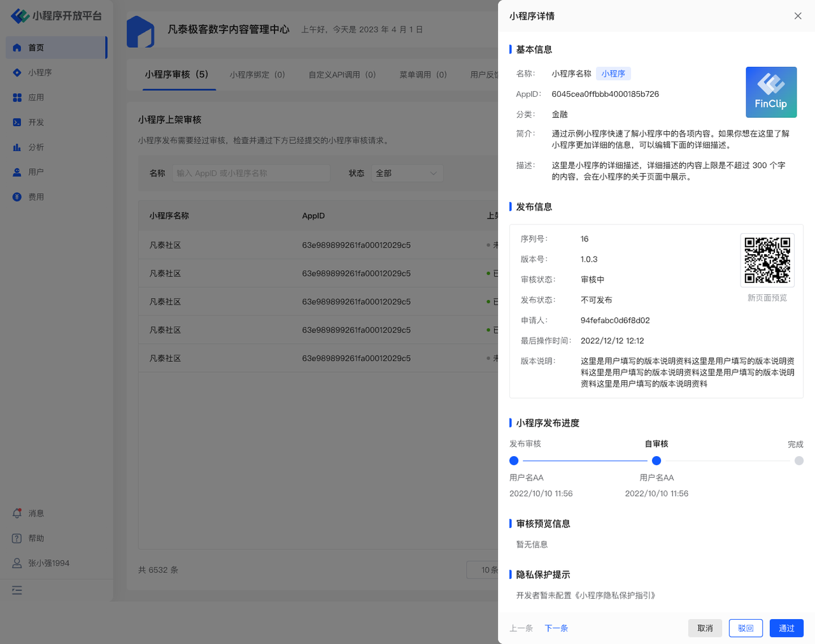Click the 通过 approve button
Viewport: 815px width, 644px height.
point(786,628)
